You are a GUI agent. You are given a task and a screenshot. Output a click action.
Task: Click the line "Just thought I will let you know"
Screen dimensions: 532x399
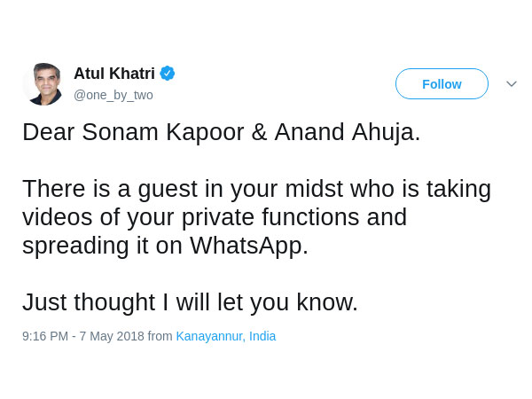(x=190, y=302)
